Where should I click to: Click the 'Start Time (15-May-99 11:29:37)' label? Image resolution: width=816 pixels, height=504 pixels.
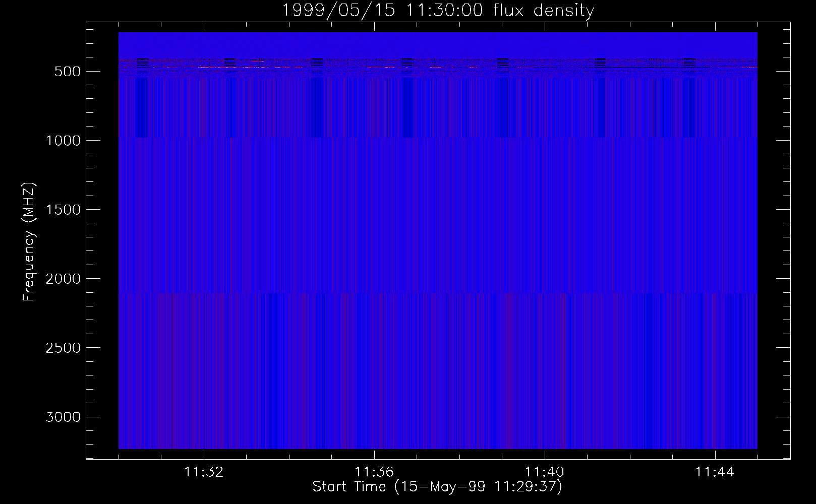coord(437,487)
